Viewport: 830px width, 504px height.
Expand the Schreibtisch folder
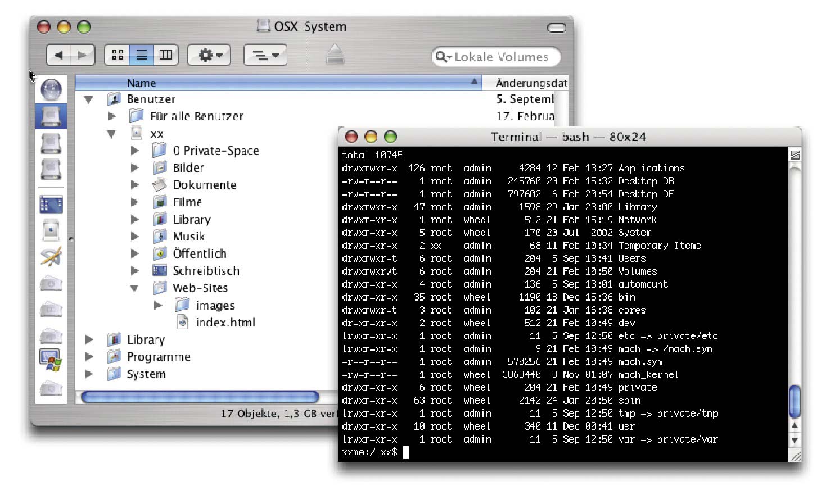(135, 270)
